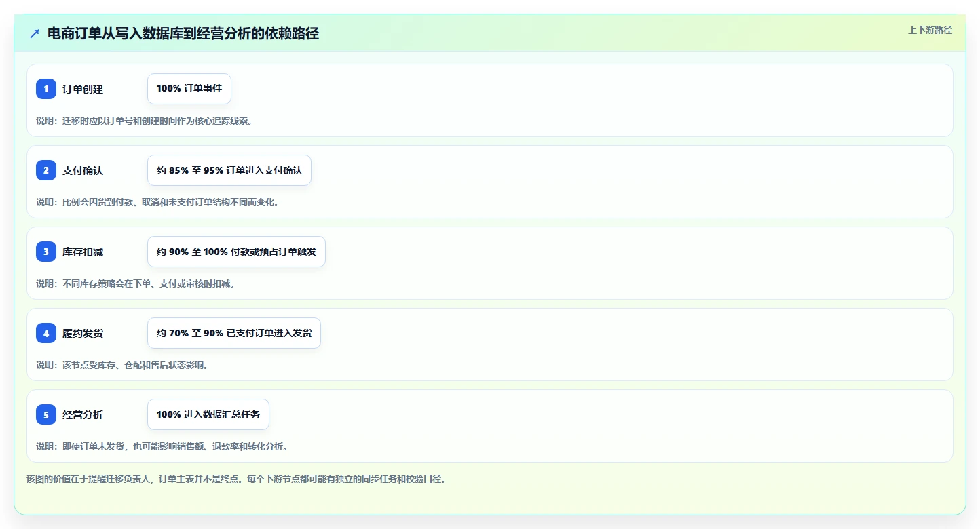Click the 约 90% 至 100% 付款或预占订单触发 pill

point(236,252)
